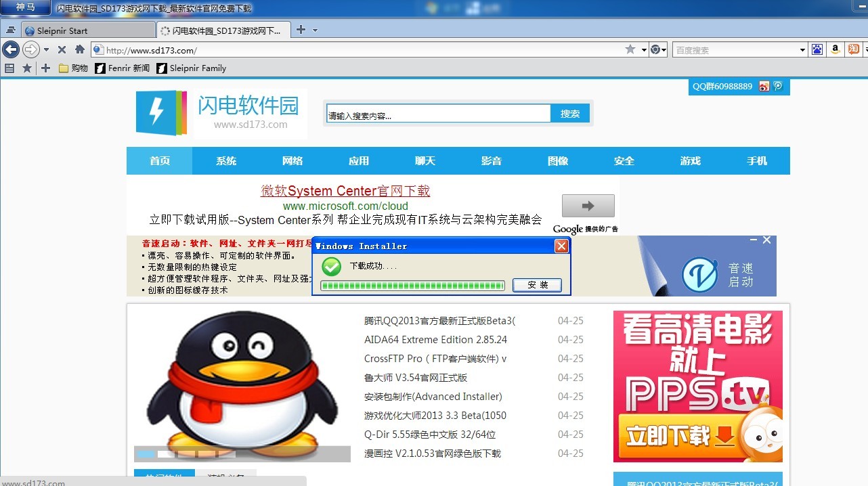This screenshot has height=486, width=868.
Task: Open rendering engine dropdown arrow
Action: tap(664, 50)
